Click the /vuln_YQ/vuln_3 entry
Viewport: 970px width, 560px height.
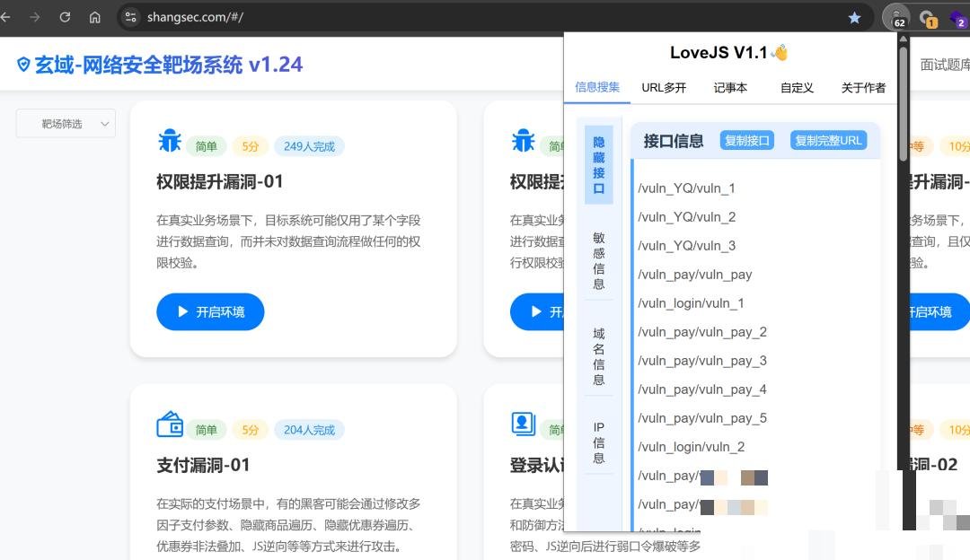point(687,245)
